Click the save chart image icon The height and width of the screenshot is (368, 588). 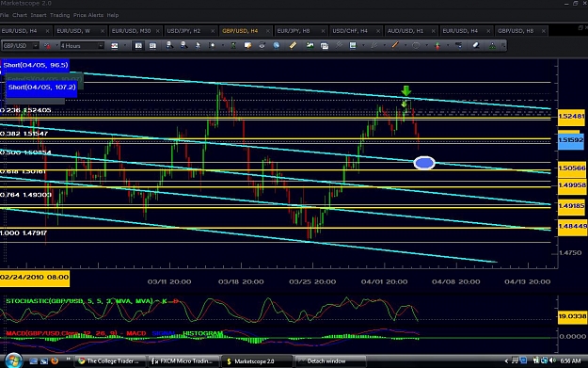353,45
